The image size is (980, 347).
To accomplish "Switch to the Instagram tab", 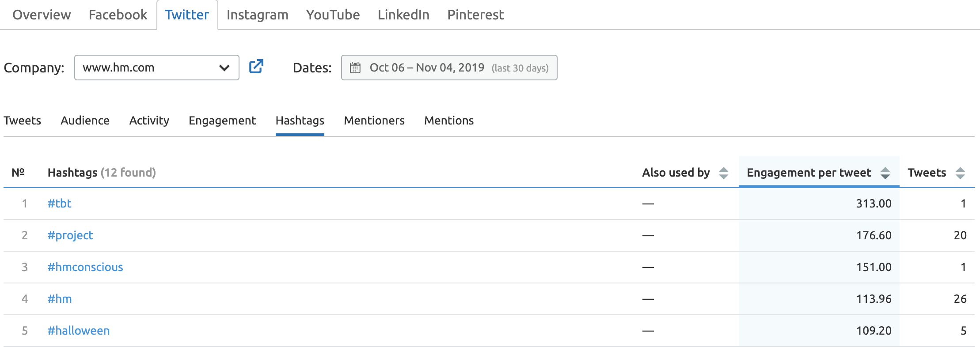I will [258, 15].
